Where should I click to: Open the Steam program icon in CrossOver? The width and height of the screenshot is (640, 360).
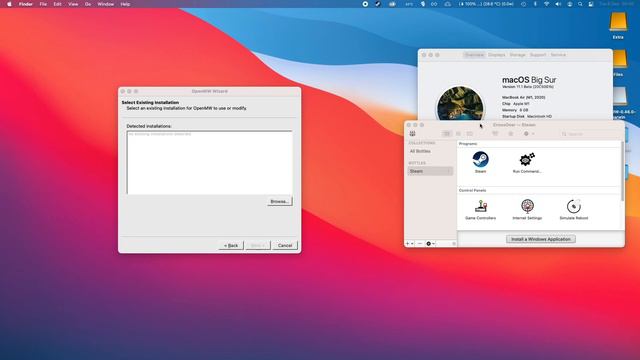(x=480, y=159)
